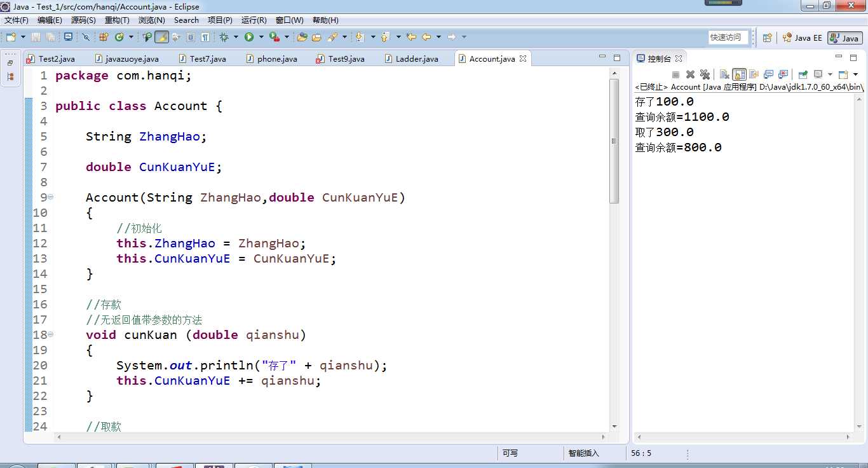Switch to the phone.java tab

[x=271, y=59]
